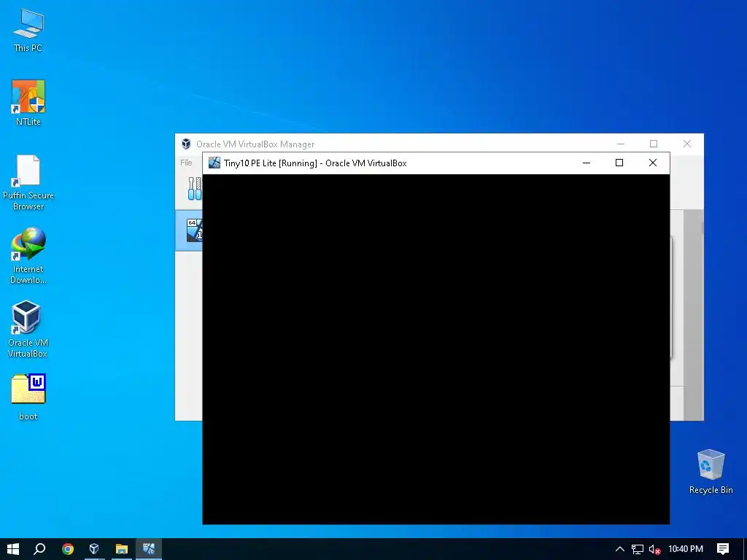Image resolution: width=747 pixels, height=560 pixels.
Task: Open File Explorer from the taskbar
Action: click(x=122, y=549)
